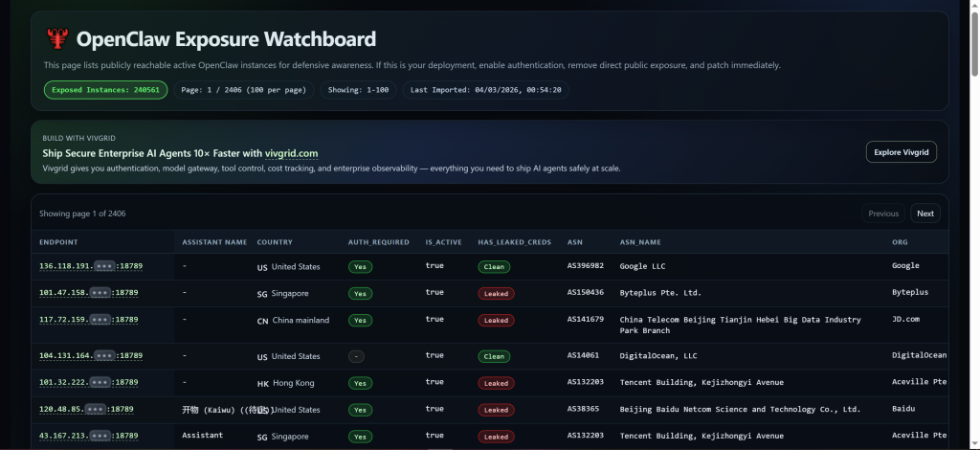Click the ENDPOINT column header
This screenshot has width=980, height=450.
point(58,242)
